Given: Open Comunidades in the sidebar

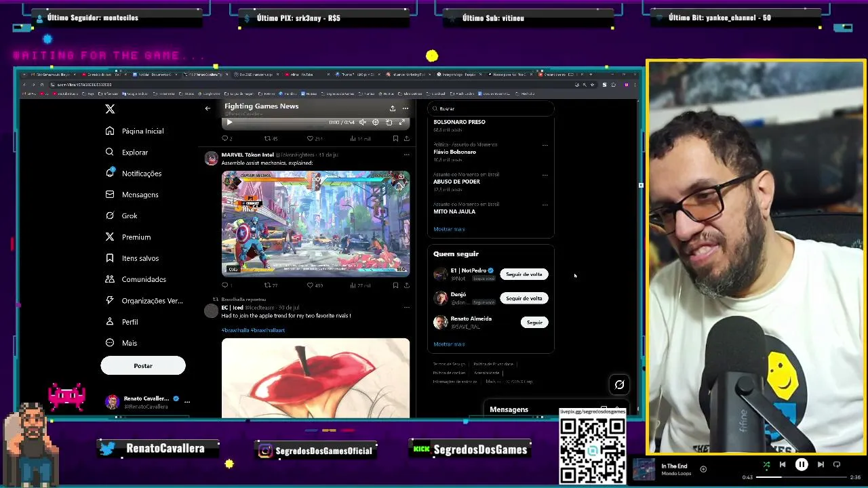Looking at the screenshot, I should click(136, 279).
